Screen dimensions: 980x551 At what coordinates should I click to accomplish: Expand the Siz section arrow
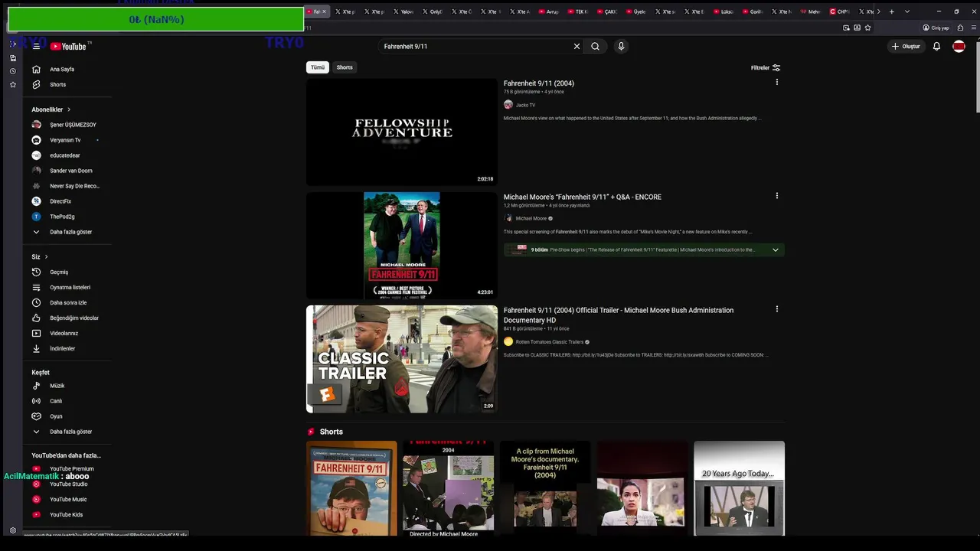[x=46, y=256]
